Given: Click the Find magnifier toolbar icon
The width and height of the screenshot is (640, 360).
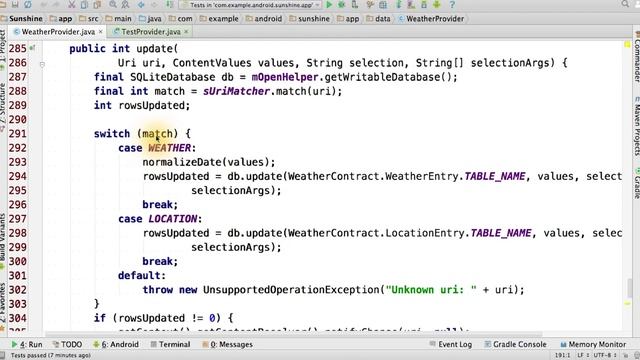Looking at the screenshot, I should (x=113, y=4).
